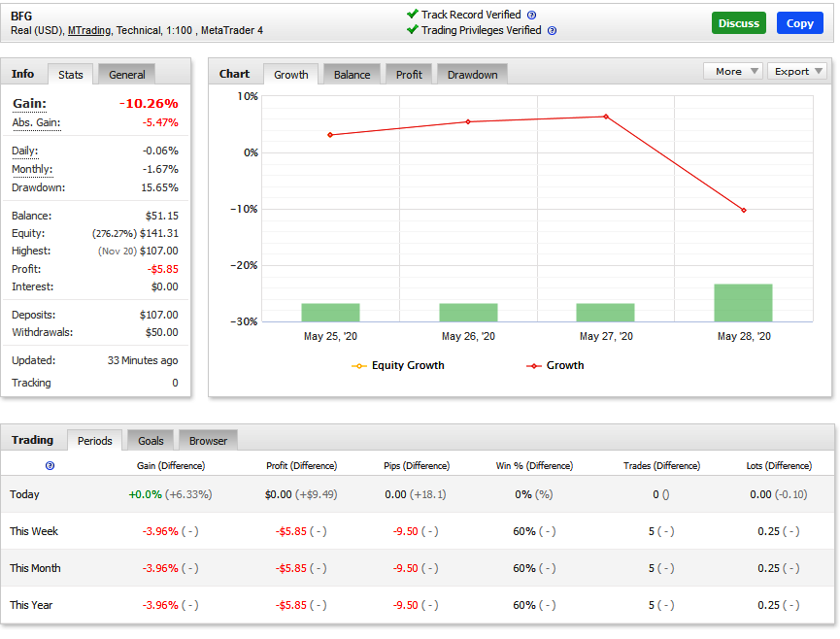The height and width of the screenshot is (639, 840).
Task: Click the This Year row label
Action: pyautogui.click(x=31, y=605)
